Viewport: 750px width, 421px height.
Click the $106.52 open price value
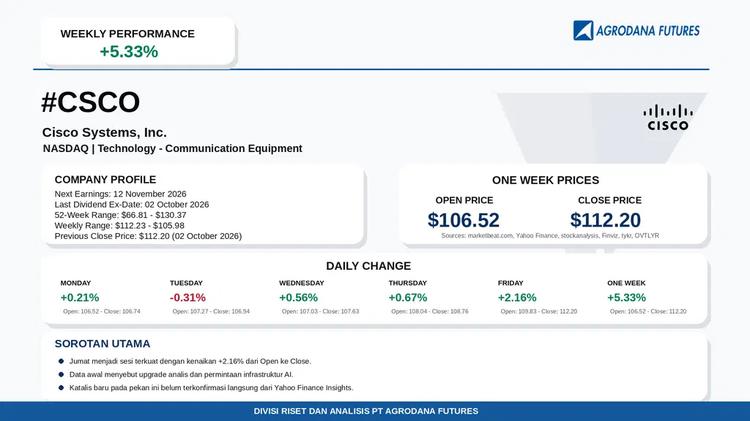click(463, 220)
